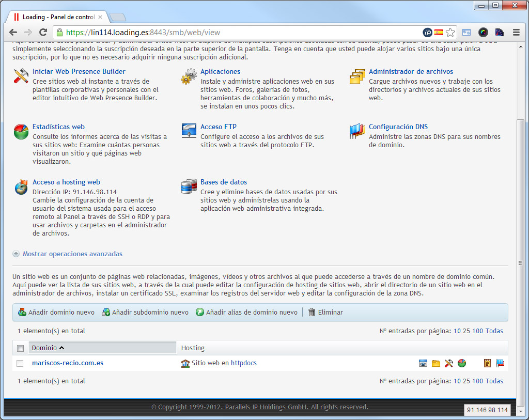The image size is (529, 420).
Task: Click Añadir alias de dominio nuevo text
Action: point(252,313)
